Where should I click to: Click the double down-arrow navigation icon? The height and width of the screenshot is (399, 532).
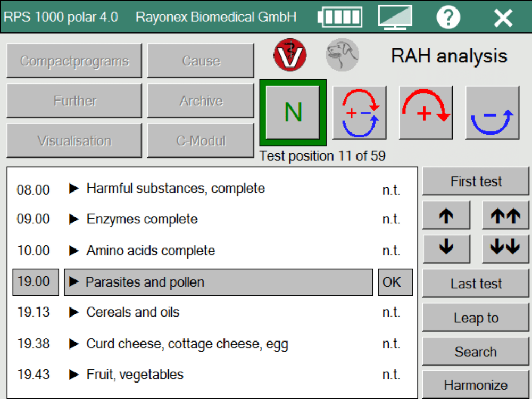(505, 248)
